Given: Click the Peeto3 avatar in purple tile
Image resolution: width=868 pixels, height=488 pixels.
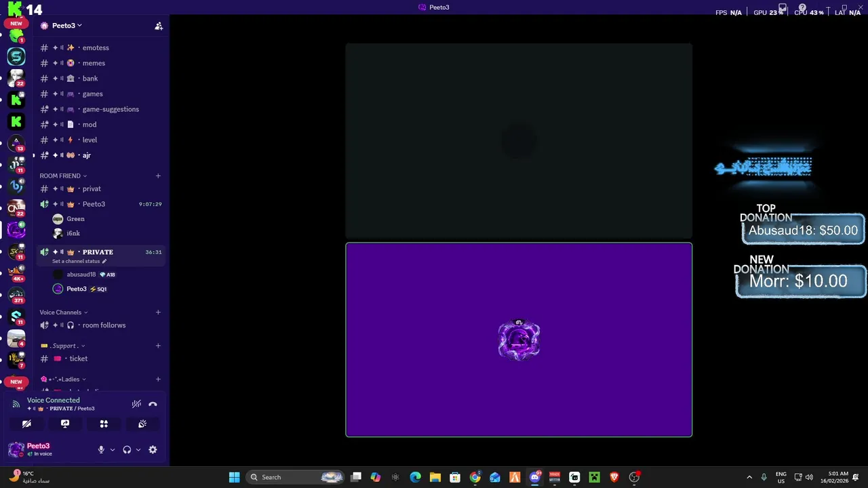Looking at the screenshot, I should [x=519, y=340].
